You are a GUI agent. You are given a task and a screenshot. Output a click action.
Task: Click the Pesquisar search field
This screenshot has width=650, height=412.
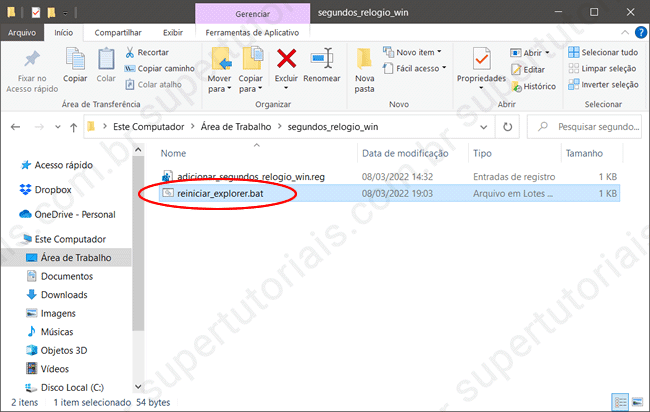click(590, 127)
